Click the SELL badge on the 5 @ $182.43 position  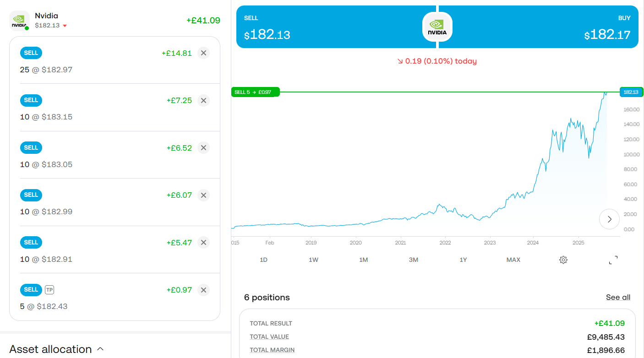click(31, 290)
